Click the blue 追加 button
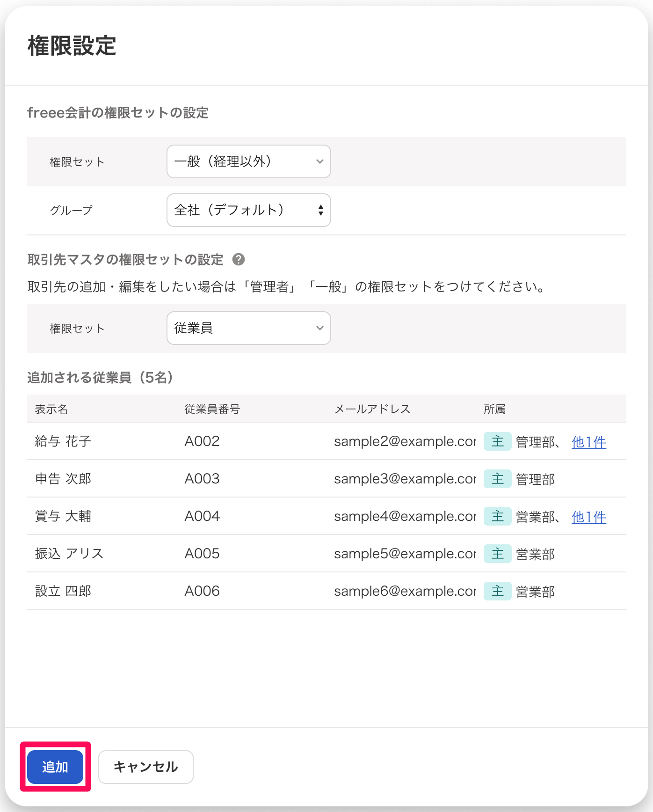The height and width of the screenshot is (812, 653). point(55,767)
